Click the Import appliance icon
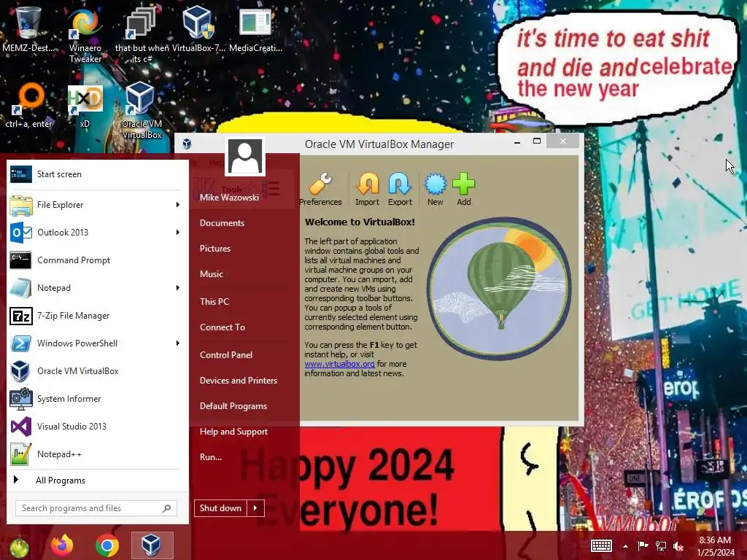 (368, 190)
